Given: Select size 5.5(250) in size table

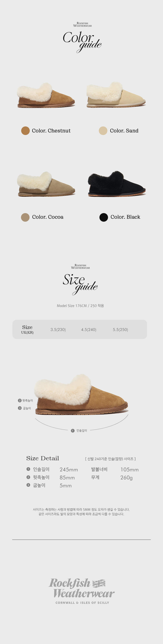Looking at the screenshot, I should tap(120, 330).
